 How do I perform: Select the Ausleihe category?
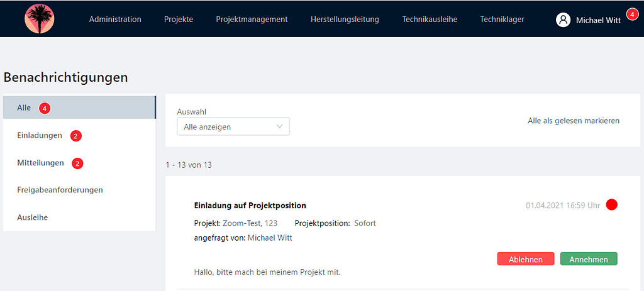click(33, 217)
